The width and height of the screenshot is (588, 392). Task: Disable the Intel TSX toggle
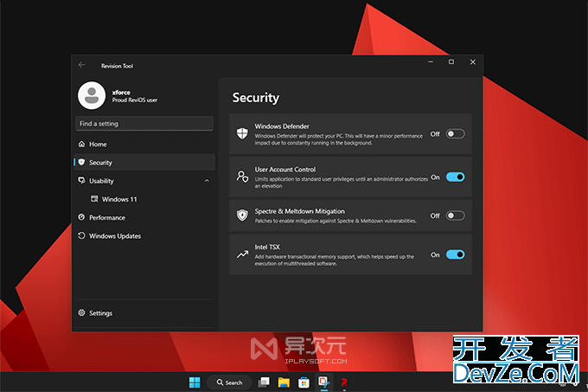[455, 254]
